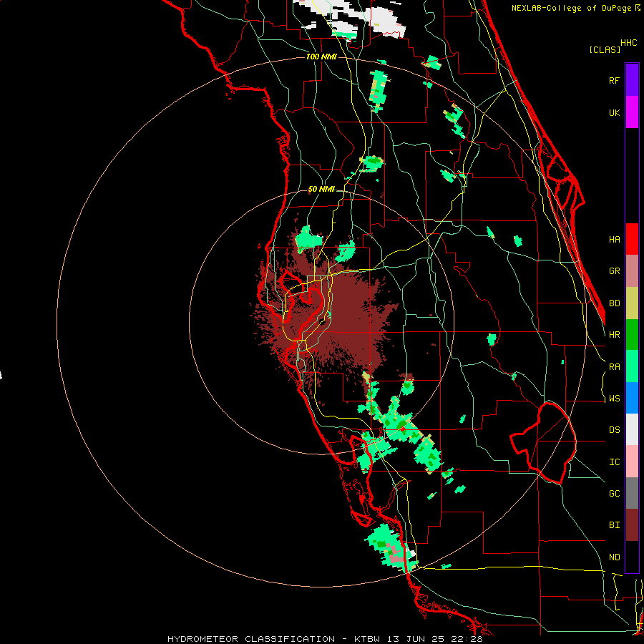Click the GC gray legend swatch

[632, 493]
